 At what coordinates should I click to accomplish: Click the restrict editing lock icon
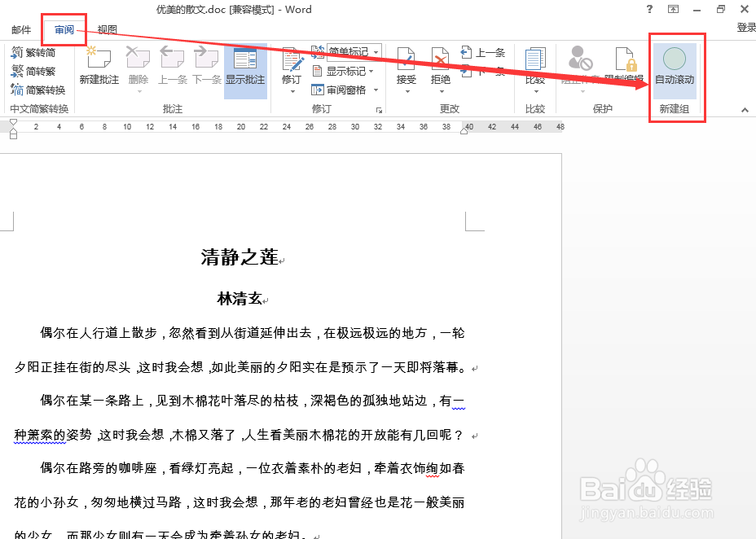pos(626,59)
